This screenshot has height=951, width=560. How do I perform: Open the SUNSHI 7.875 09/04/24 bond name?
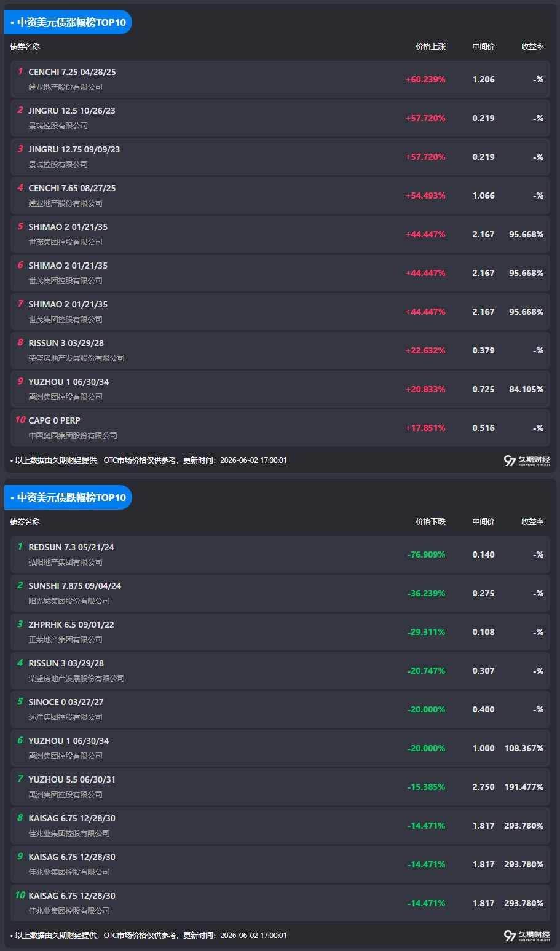[x=74, y=586]
